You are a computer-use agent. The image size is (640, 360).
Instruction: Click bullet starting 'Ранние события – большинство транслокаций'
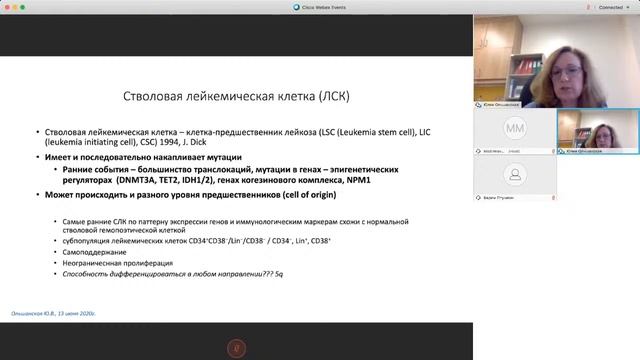pyautogui.click(x=231, y=175)
